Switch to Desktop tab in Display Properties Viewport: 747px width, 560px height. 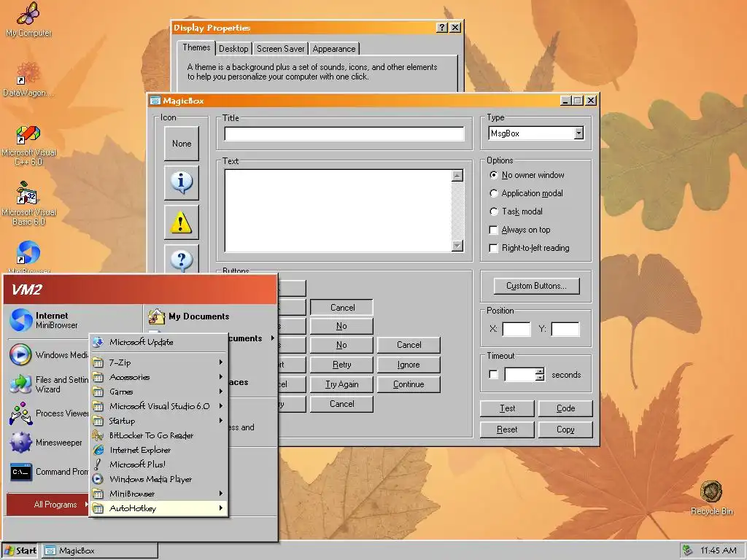(233, 49)
